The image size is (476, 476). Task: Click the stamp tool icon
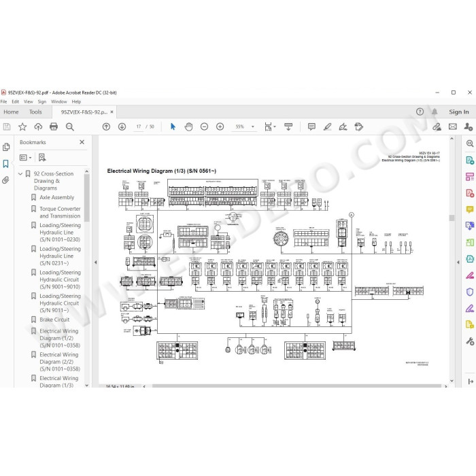pyautogui.click(x=359, y=126)
